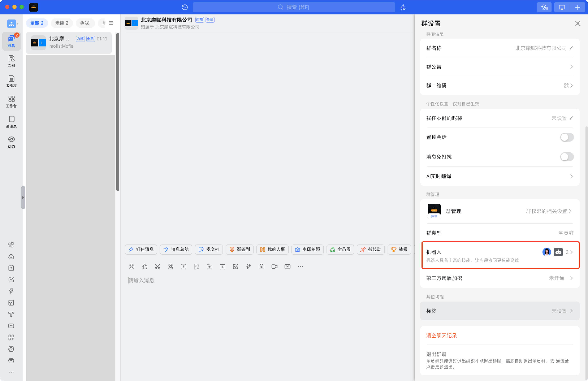The image size is (588, 381).
Task: Click 钉住消息 quick action
Action: [x=141, y=250]
